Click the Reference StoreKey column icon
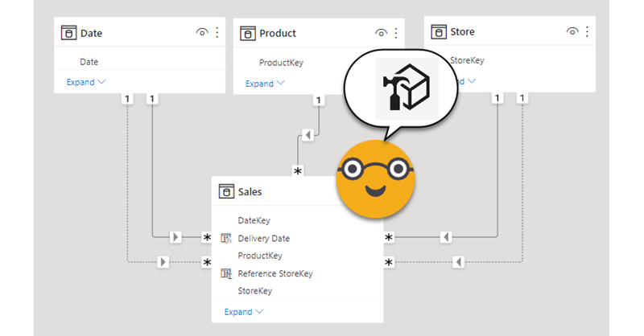 226,273
